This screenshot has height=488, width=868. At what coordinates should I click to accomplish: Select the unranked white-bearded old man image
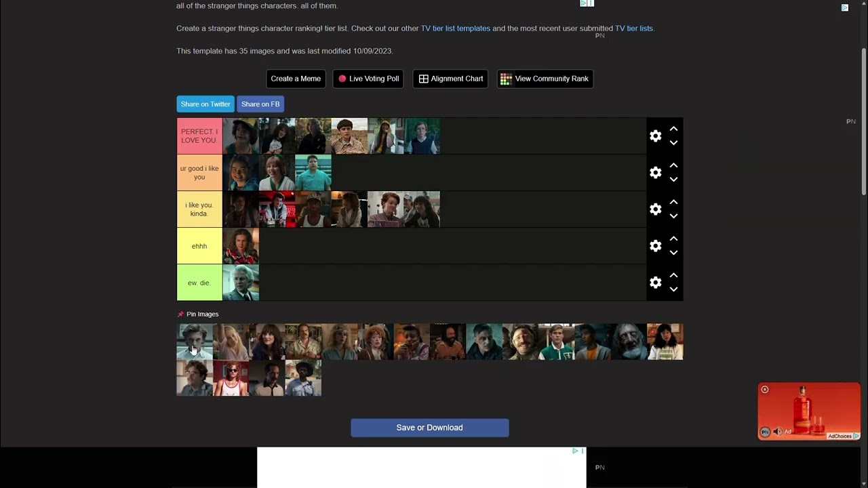(x=629, y=342)
